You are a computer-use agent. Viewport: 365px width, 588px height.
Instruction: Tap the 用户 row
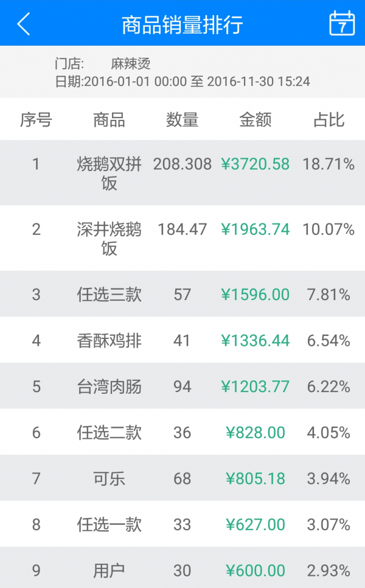click(109, 570)
